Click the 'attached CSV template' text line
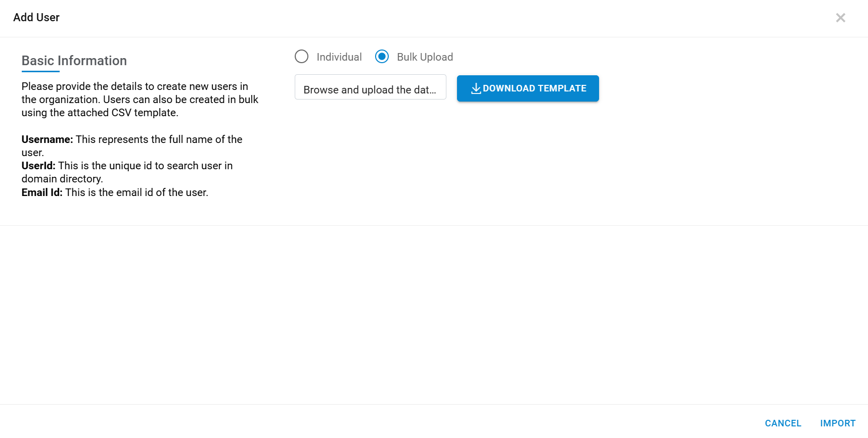 click(x=100, y=113)
